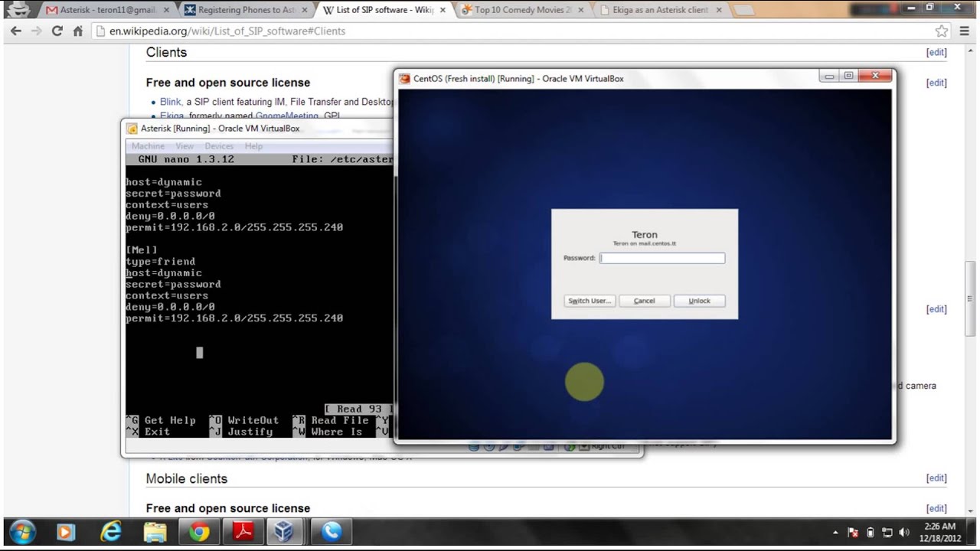This screenshot has width=980, height=551.
Task: Open the Machine menu in Asterisk VirtualBox
Action: (148, 146)
